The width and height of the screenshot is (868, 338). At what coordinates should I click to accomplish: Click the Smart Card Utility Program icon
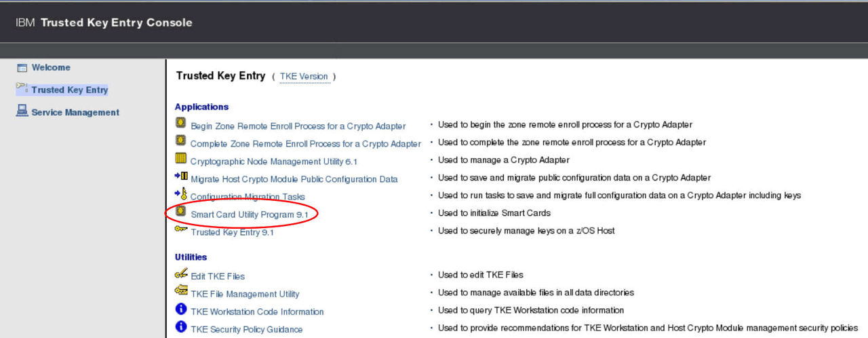[x=180, y=212]
